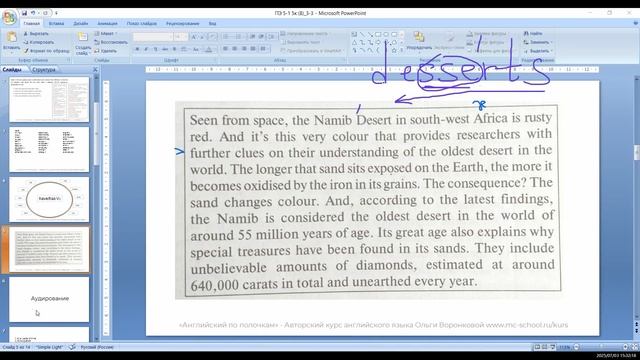Click the Shape Outline (Контур фигуры) icon
This screenshot has height=360, width=640.
tap(470, 42)
